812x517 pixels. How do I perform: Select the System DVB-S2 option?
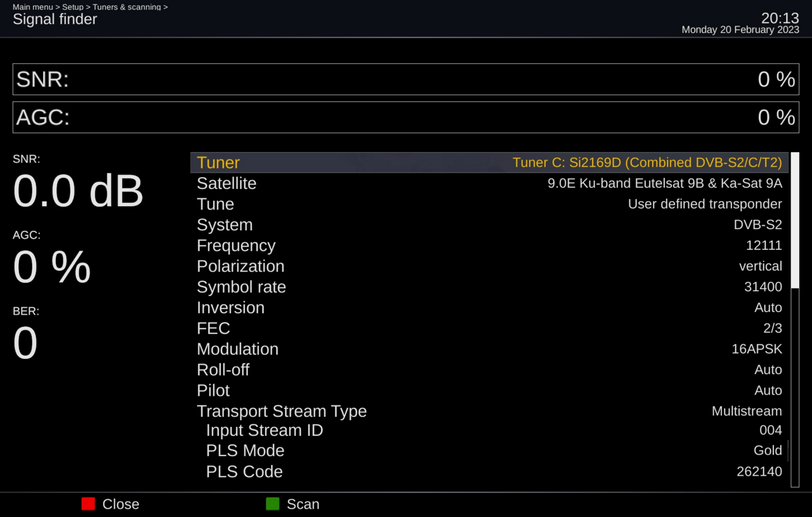(488, 225)
